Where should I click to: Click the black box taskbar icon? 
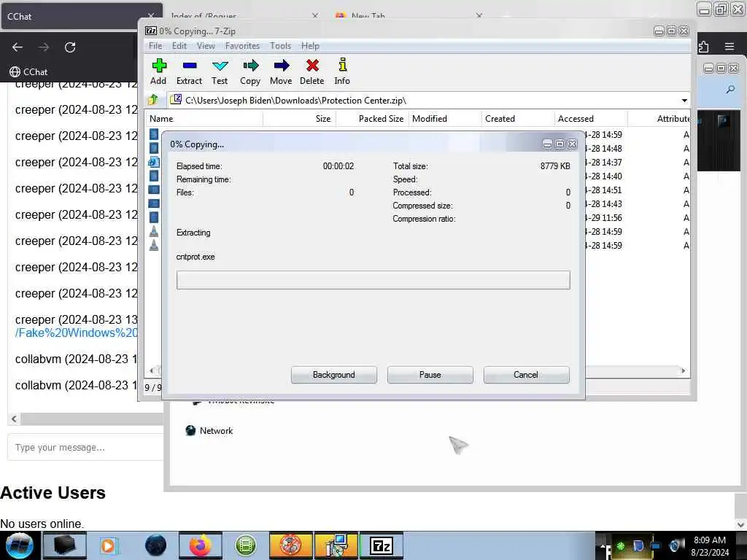(x=65, y=545)
